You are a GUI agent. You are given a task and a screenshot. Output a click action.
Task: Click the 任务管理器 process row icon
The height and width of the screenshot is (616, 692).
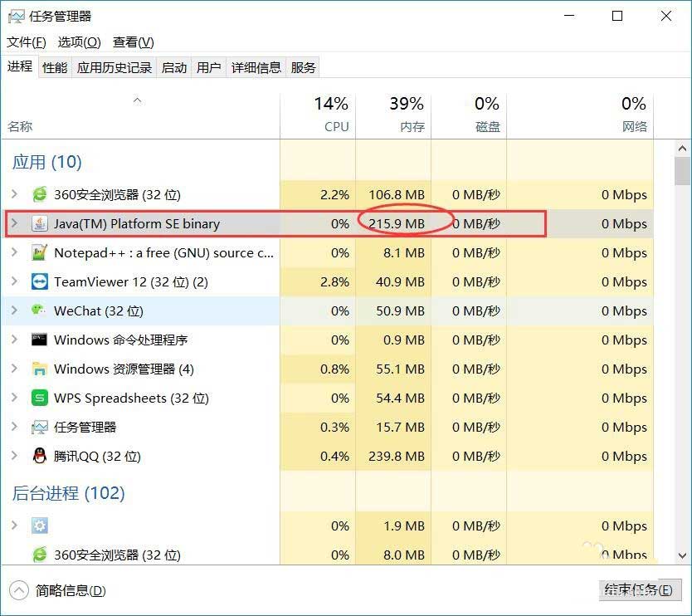pos(39,427)
